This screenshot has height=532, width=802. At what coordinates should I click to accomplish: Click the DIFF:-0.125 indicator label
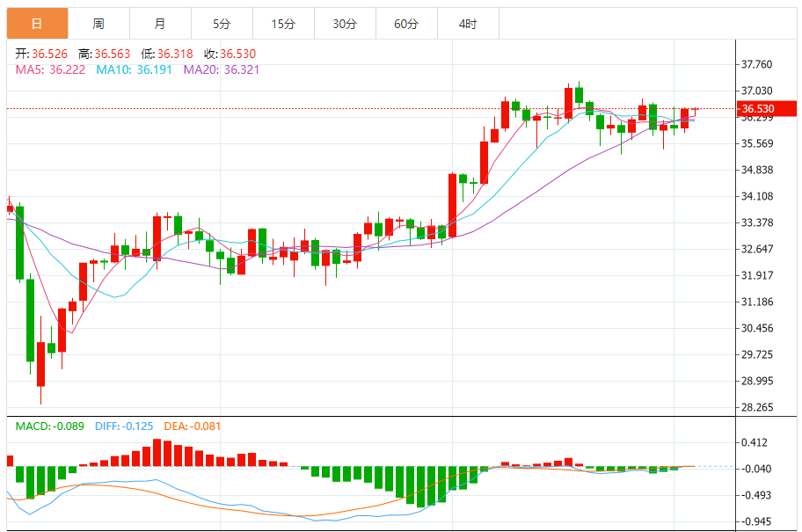click(x=124, y=426)
